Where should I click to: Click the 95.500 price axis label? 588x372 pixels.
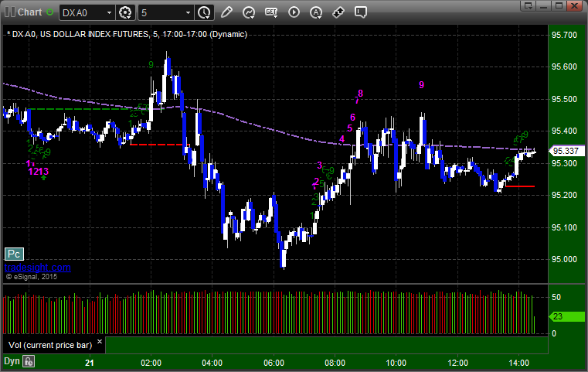[x=564, y=99]
